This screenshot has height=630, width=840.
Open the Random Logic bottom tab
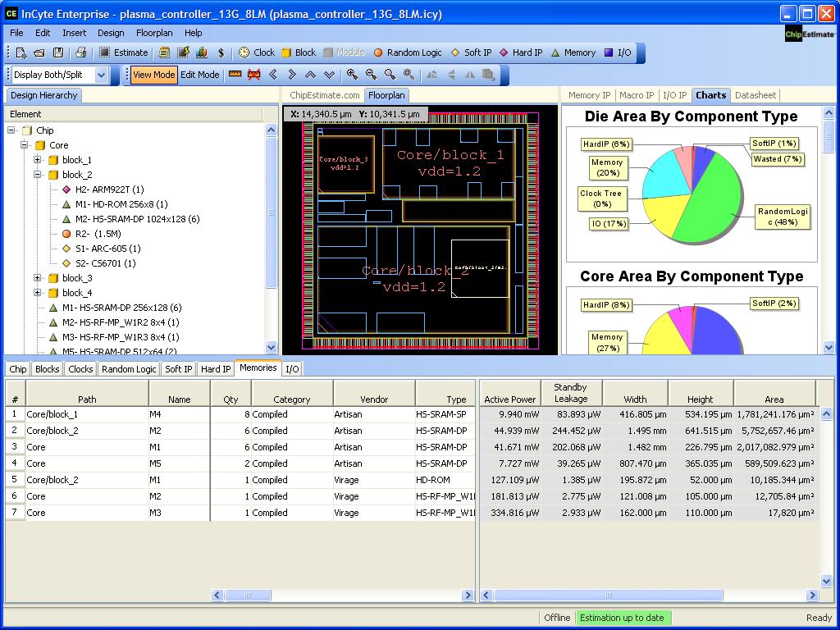click(x=129, y=369)
